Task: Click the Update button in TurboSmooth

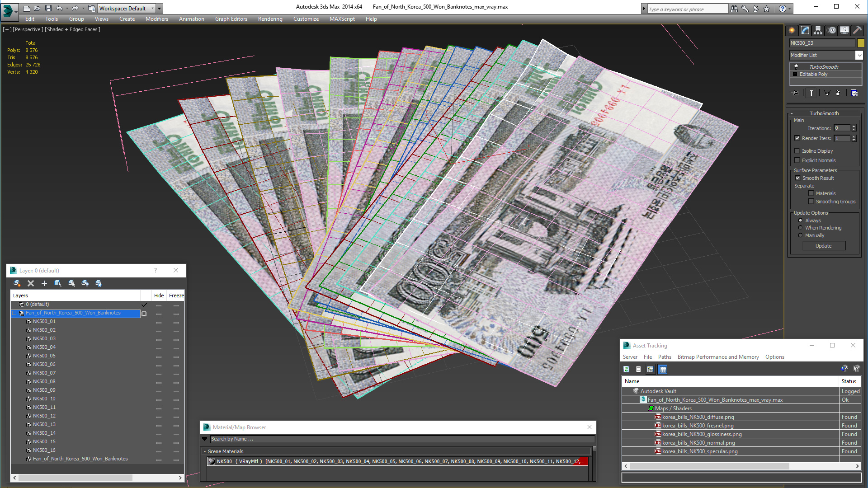Action: pyautogui.click(x=824, y=246)
